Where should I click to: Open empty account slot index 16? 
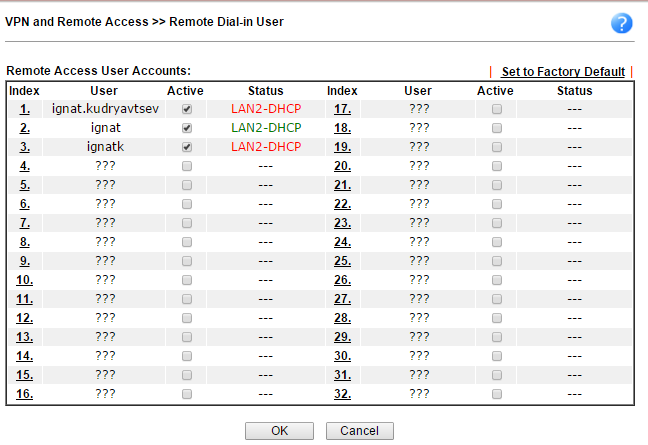tap(24, 394)
